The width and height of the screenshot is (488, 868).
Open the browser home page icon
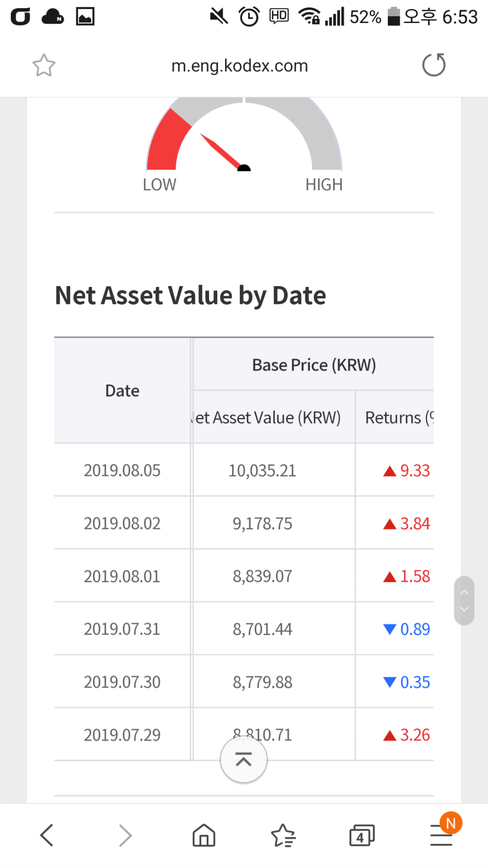(x=204, y=835)
